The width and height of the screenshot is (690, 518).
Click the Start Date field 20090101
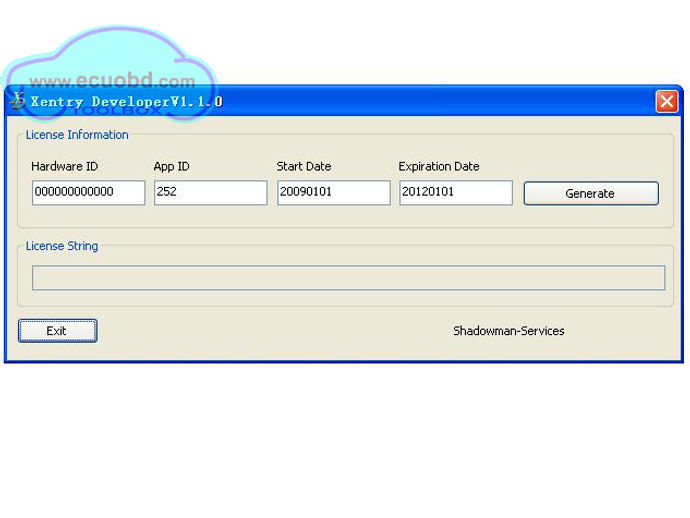coord(334,192)
